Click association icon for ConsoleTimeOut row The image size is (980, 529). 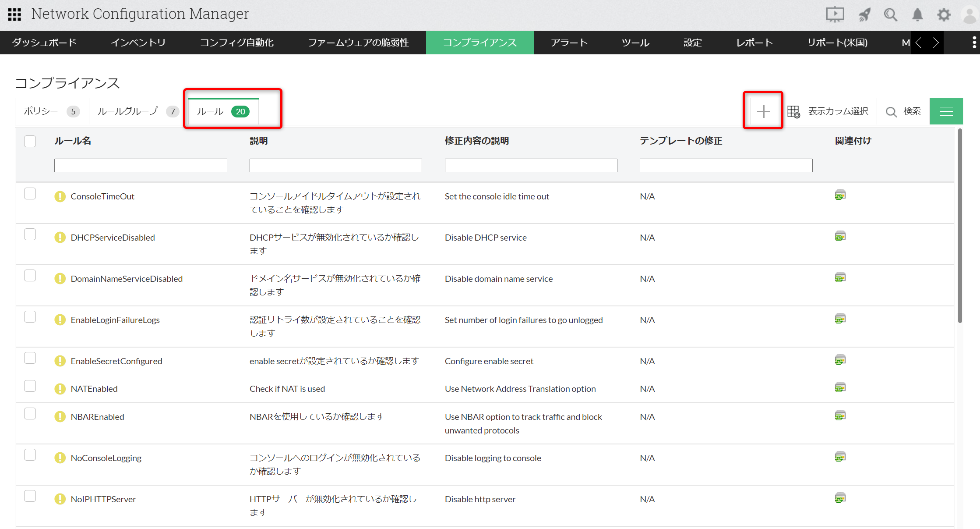[x=840, y=195]
